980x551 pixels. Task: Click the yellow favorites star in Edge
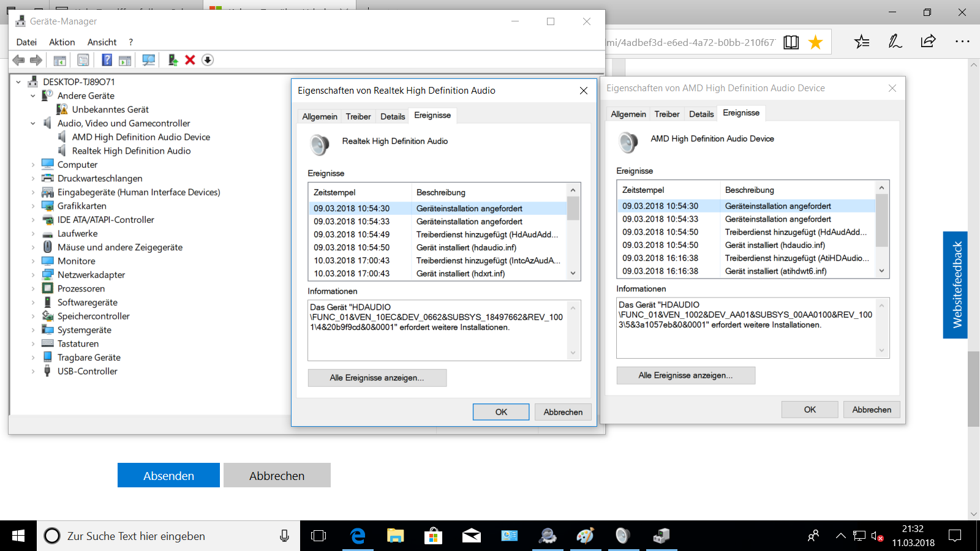[x=815, y=42]
